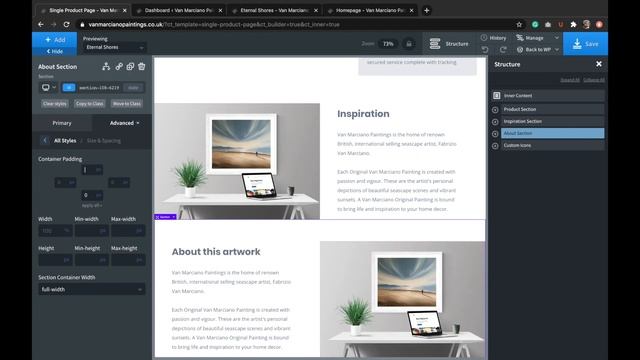This screenshot has width=640, height=360.
Task: Click the bottom container padding field
Action: click(x=92, y=195)
